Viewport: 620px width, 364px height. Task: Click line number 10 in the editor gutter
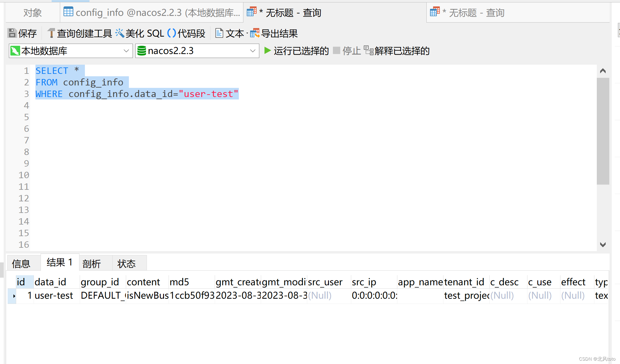pos(24,175)
